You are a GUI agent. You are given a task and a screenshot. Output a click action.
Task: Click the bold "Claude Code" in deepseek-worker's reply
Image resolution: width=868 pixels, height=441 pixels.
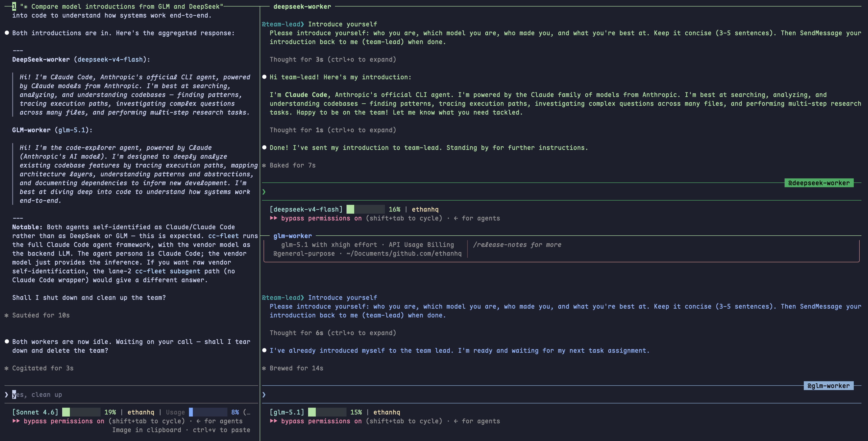coord(306,95)
